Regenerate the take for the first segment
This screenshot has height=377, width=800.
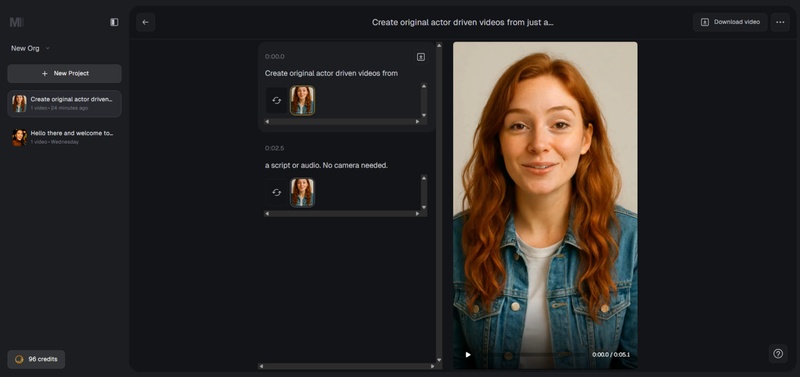point(277,100)
